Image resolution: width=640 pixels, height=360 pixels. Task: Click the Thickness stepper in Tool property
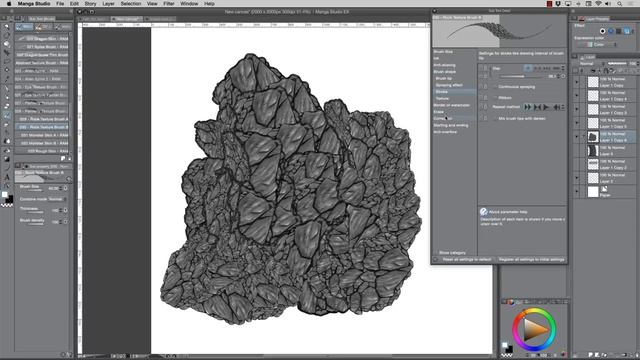(x=61, y=210)
